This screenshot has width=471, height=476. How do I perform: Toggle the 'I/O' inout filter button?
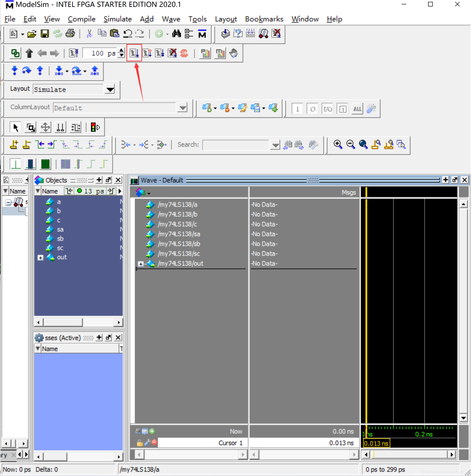click(328, 109)
